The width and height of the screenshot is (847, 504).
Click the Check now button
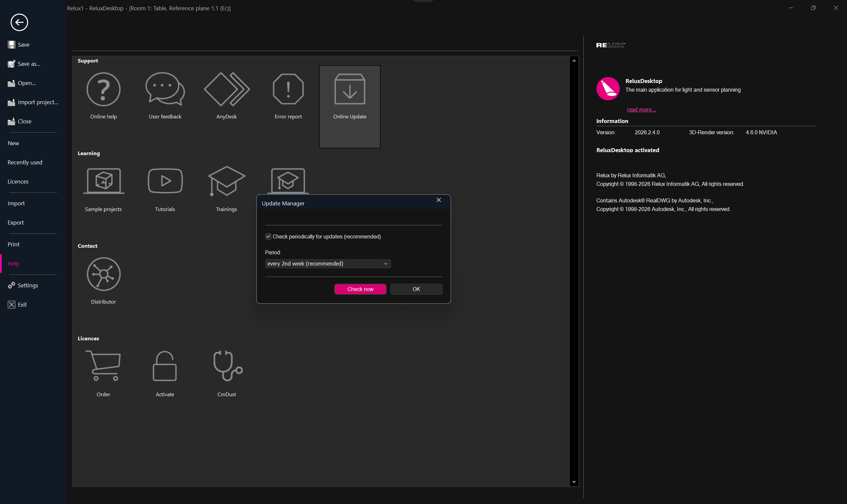pyautogui.click(x=360, y=289)
